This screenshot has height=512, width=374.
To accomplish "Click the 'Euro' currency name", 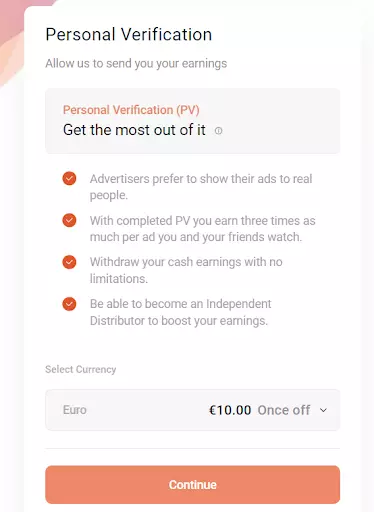I will coord(75,410).
